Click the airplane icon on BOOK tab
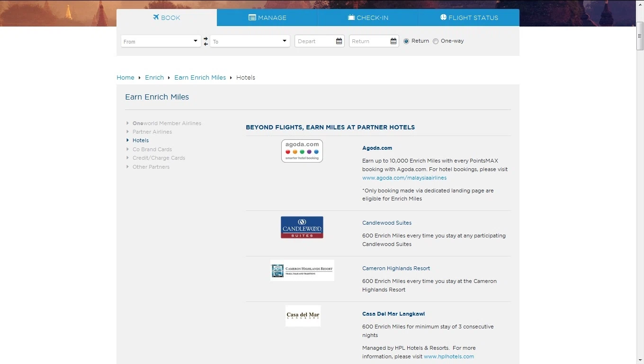644x364 pixels. [156, 17]
